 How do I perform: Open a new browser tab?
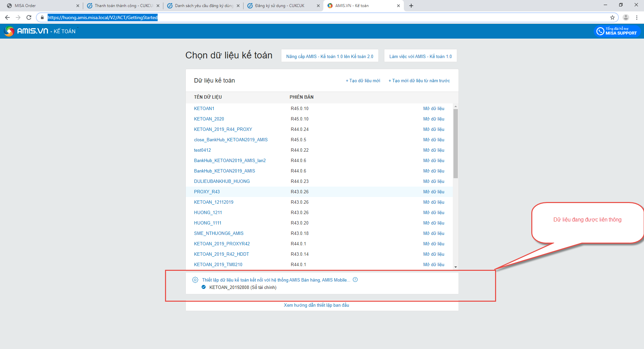pos(411,6)
